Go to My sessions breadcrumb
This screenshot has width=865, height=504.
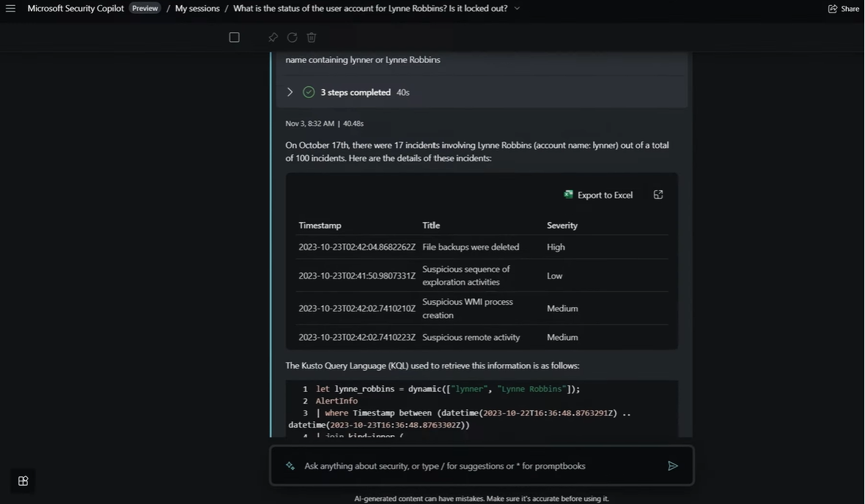[197, 8]
